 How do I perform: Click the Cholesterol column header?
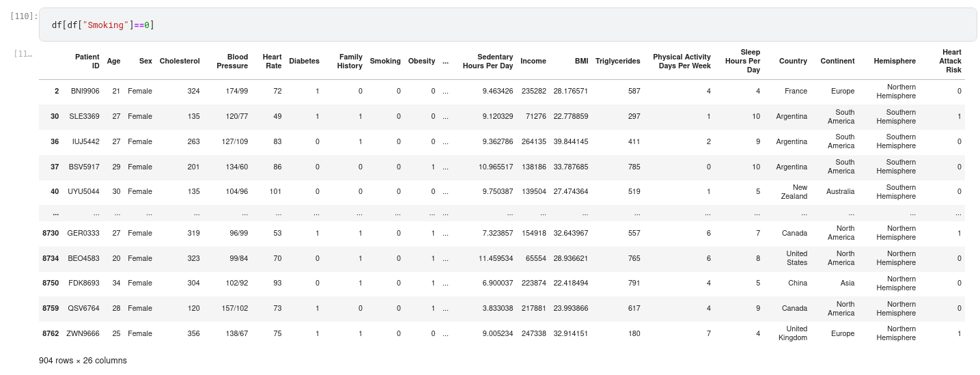180,61
